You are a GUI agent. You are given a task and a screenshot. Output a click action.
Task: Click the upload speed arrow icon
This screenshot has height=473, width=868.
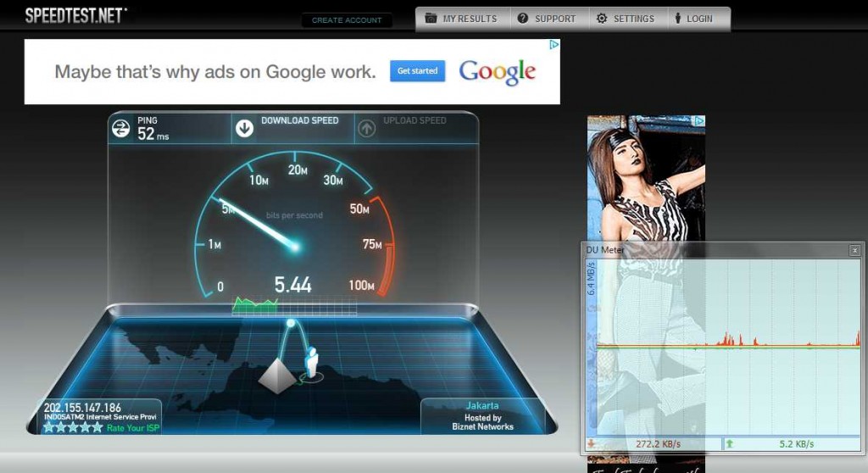pyautogui.click(x=366, y=129)
